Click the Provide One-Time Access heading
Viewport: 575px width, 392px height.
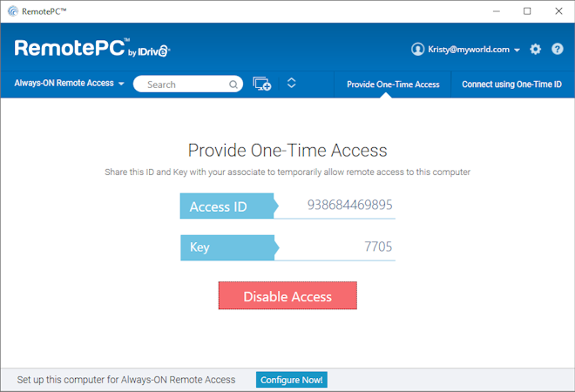tap(287, 151)
